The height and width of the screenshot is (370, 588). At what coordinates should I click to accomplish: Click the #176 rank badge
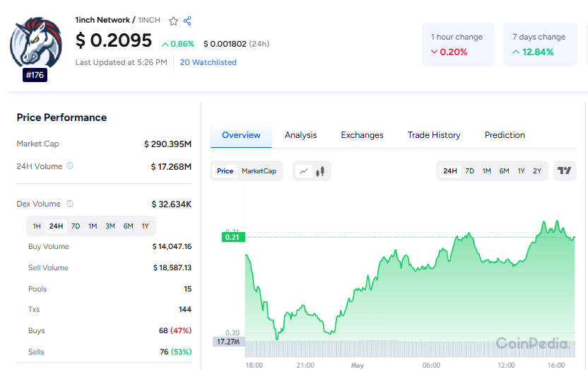pos(35,75)
